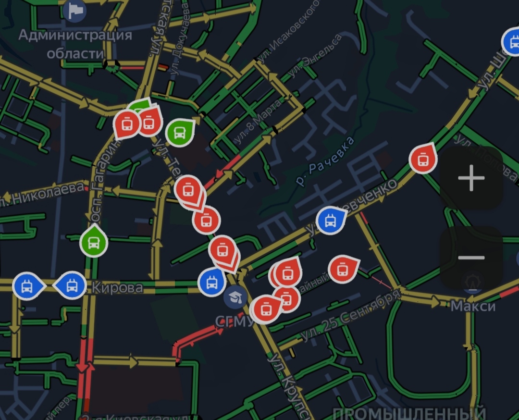Click the Администрация области flag icon
The height and width of the screenshot is (420, 519).
75,11
